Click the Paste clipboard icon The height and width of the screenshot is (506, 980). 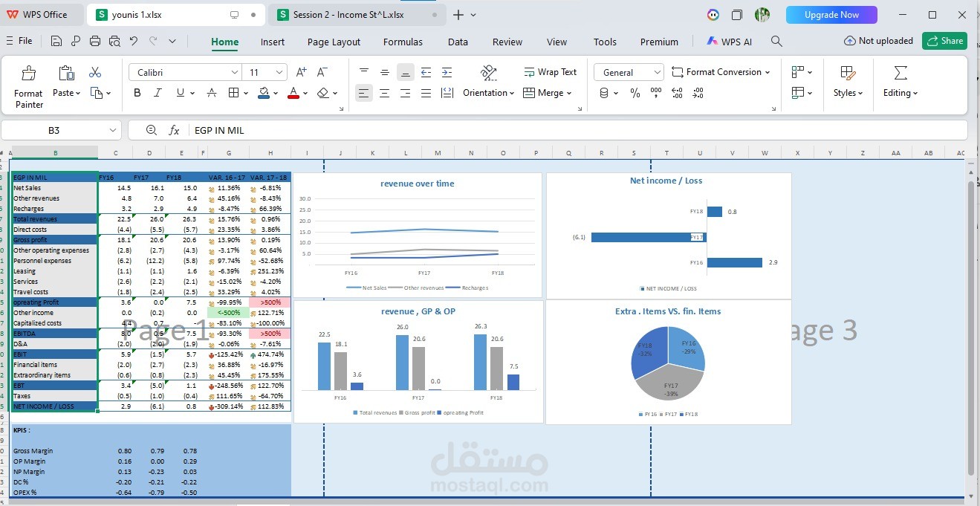point(66,73)
